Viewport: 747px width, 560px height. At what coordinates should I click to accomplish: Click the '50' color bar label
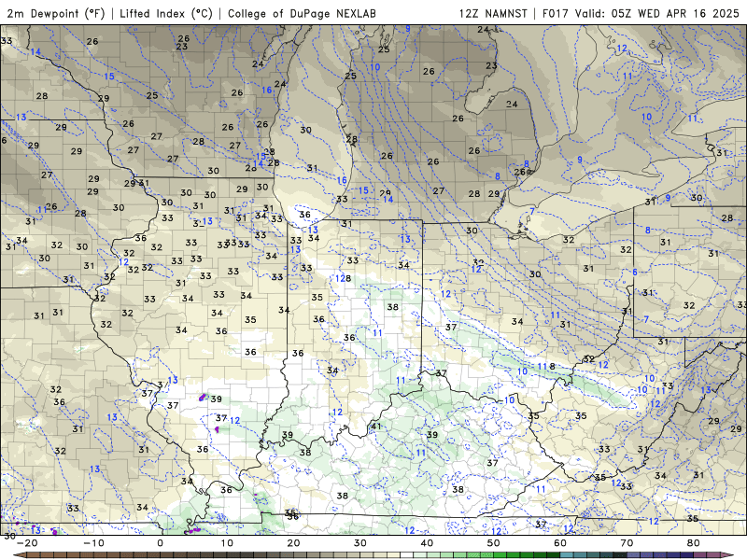[x=494, y=543]
